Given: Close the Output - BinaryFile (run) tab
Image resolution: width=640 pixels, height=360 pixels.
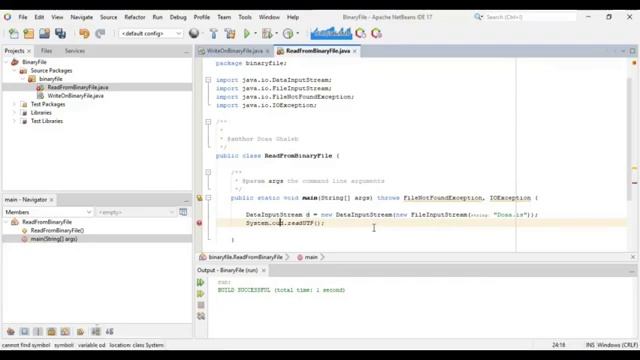Looking at the screenshot, I should pos(264,270).
